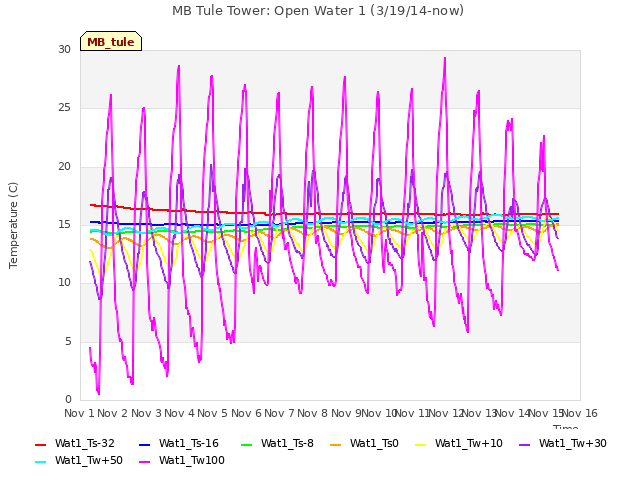The image size is (640, 480).
Task: Click the Nov 1 x-axis label
Action: (79, 413)
